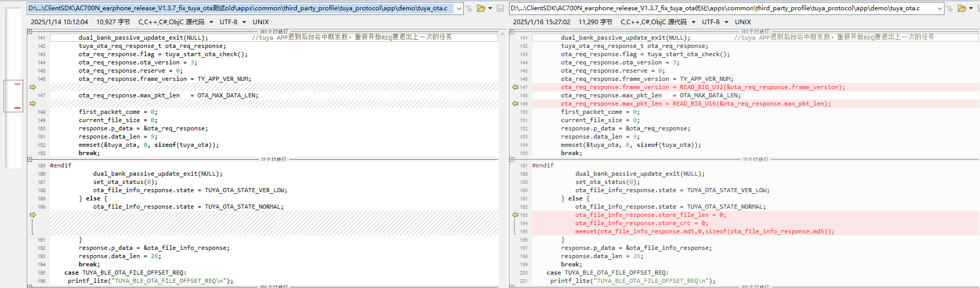Expand collapsed 31 lines section in left pane

pos(30,159)
